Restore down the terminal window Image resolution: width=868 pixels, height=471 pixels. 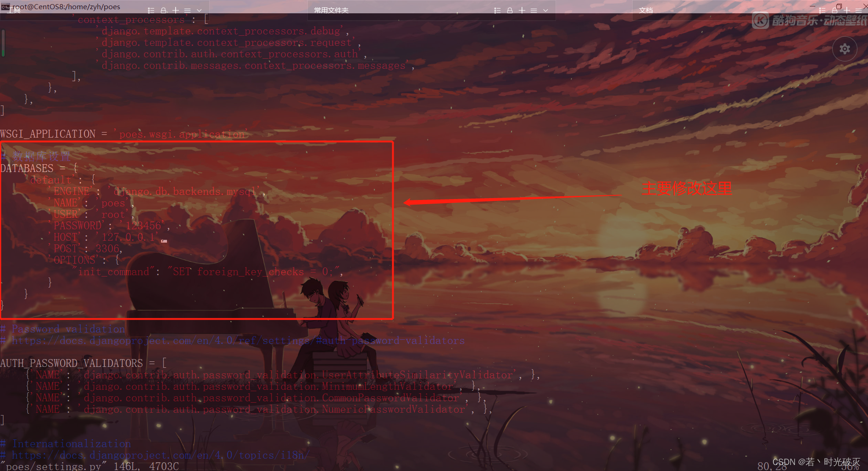point(839,6)
